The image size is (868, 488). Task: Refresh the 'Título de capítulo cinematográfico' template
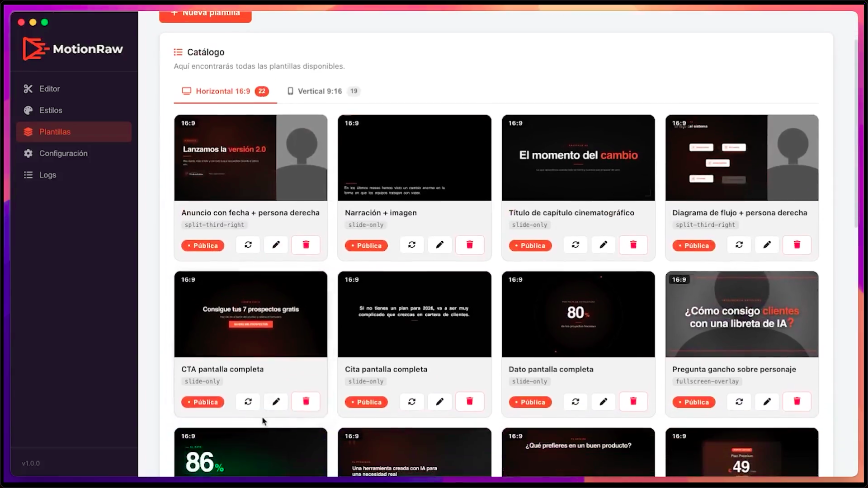[x=576, y=245]
